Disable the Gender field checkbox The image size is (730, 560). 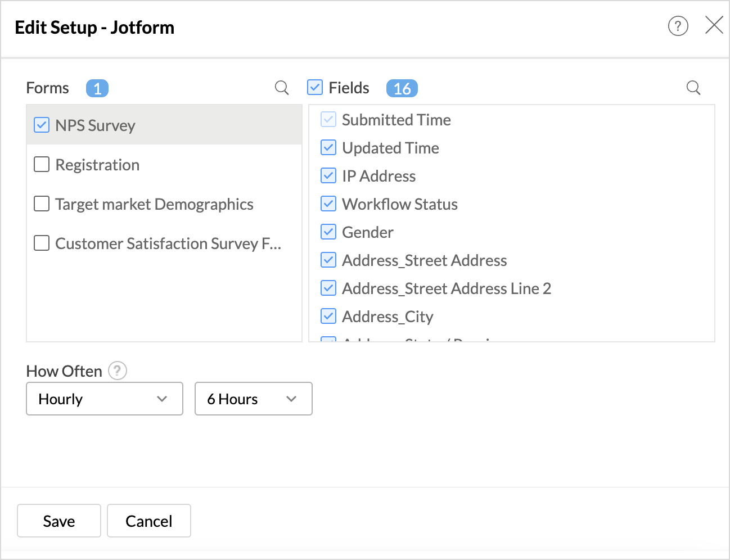click(x=328, y=232)
